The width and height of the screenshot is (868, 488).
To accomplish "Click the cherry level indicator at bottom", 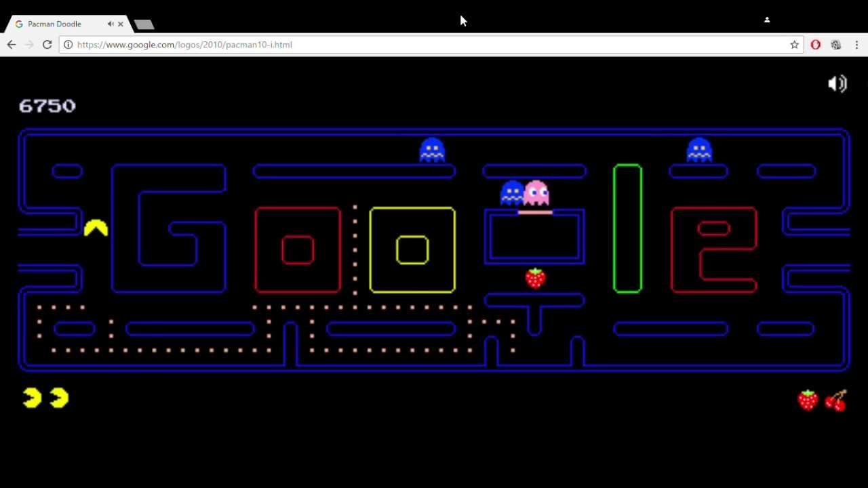I will tap(836, 400).
